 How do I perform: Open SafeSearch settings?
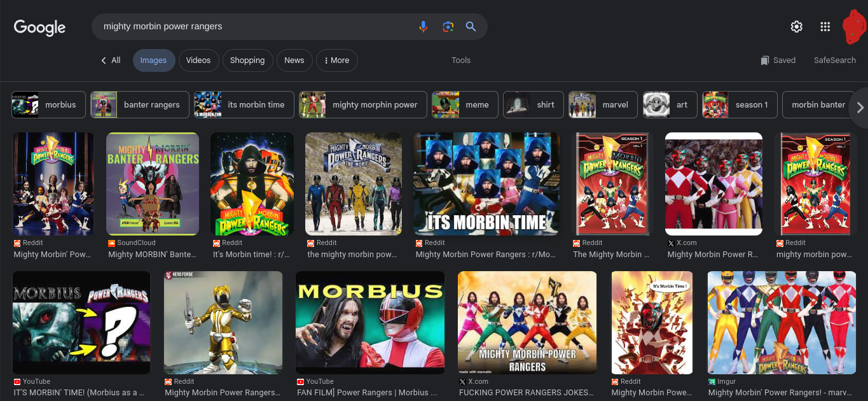(x=835, y=60)
